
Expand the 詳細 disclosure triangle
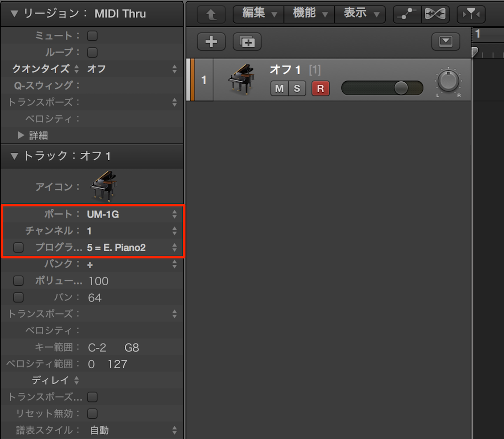click(21, 135)
